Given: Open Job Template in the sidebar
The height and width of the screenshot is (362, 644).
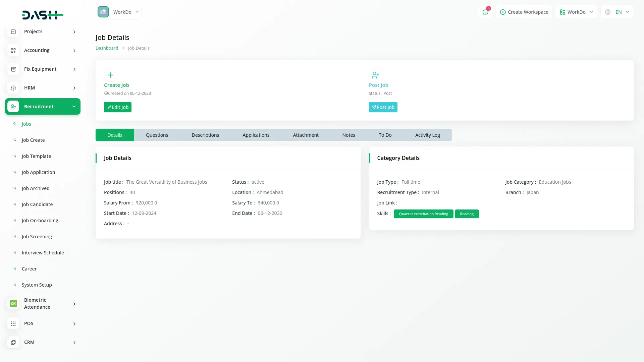Looking at the screenshot, I should [x=36, y=156].
